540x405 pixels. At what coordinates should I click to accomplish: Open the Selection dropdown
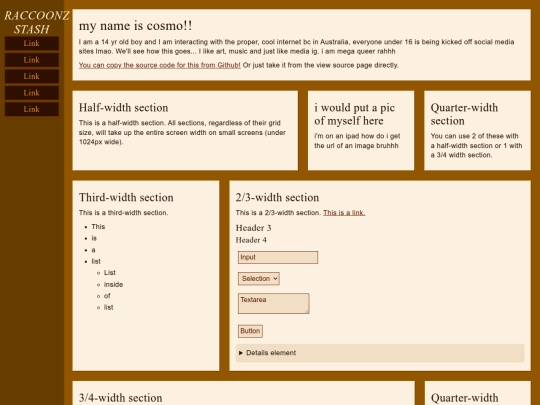click(x=259, y=279)
